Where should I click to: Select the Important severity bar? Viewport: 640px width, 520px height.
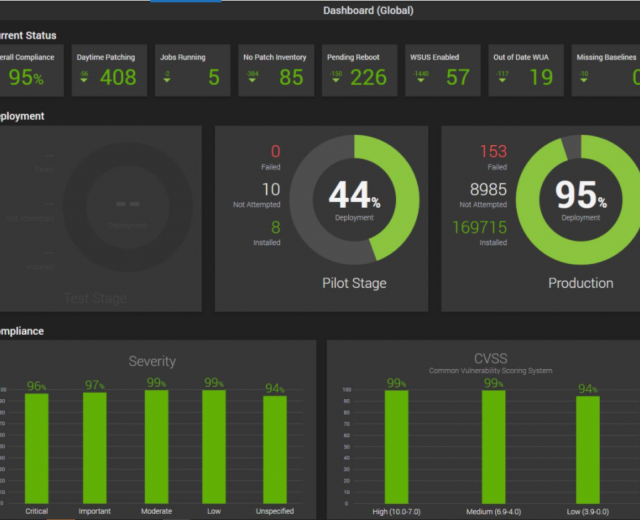click(95, 448)
